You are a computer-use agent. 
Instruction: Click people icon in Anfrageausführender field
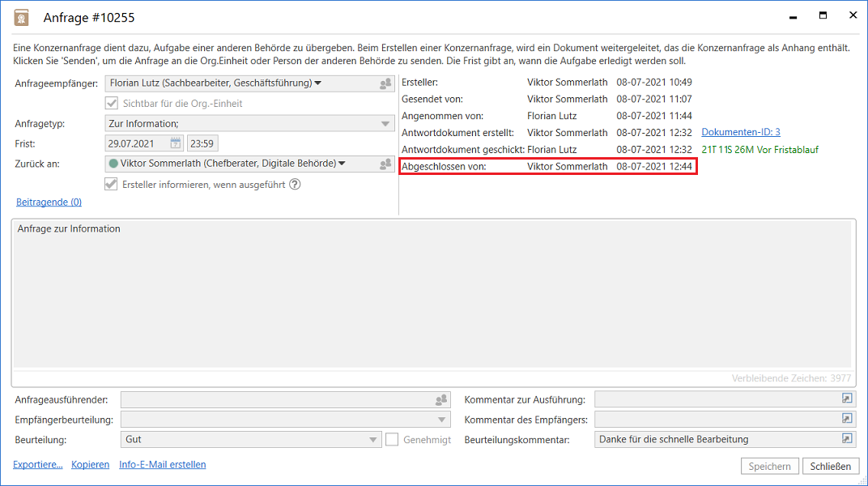tap(441, 399)
